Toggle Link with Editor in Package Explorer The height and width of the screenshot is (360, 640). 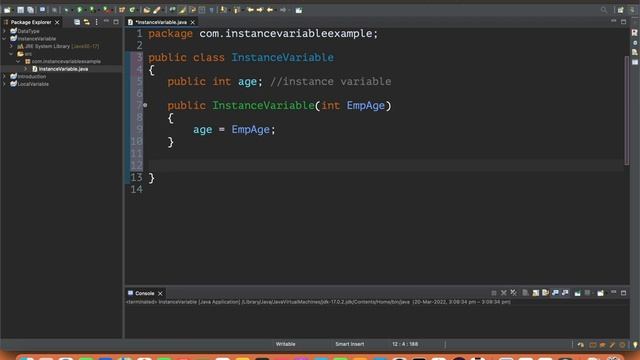click(x=87, y=22)
